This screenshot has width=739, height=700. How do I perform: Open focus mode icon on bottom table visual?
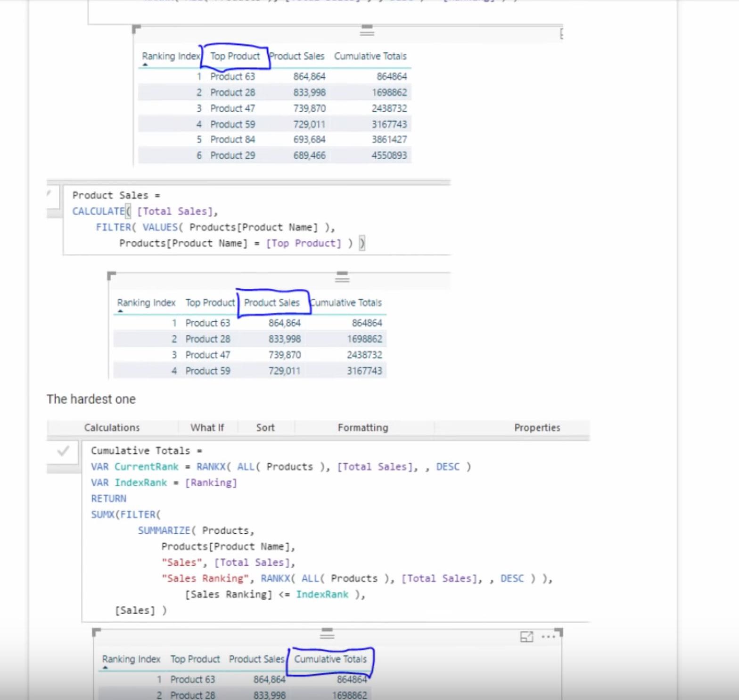pyautogui.click(x=526, y=637)
